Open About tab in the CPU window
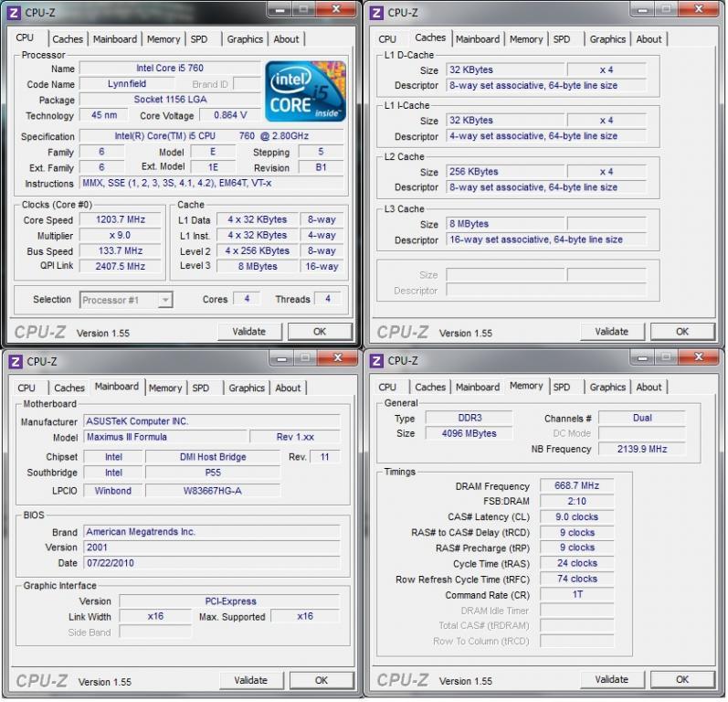The height and width of the screenshot is (702, 728). [x=286, y=39]
